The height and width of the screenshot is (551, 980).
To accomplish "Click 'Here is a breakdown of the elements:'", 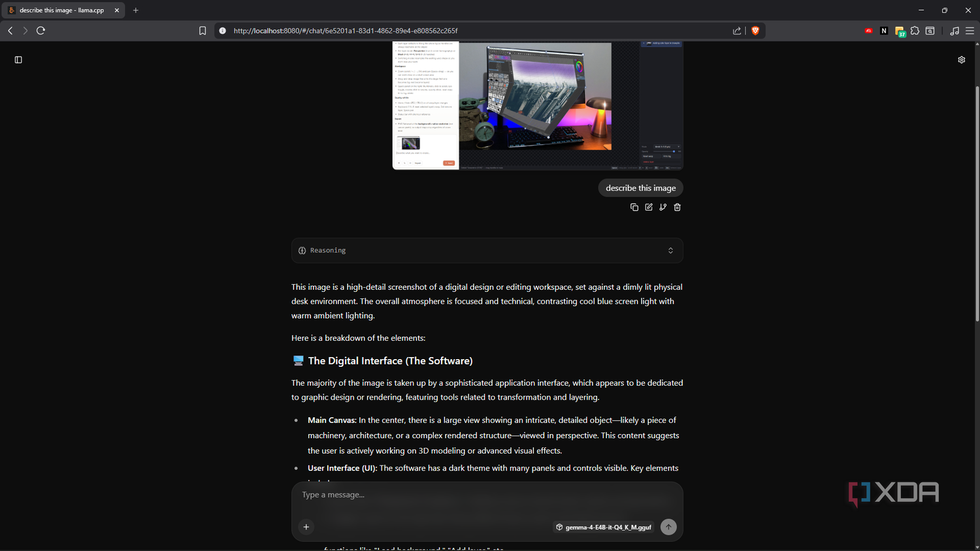I will coord(358,338).
